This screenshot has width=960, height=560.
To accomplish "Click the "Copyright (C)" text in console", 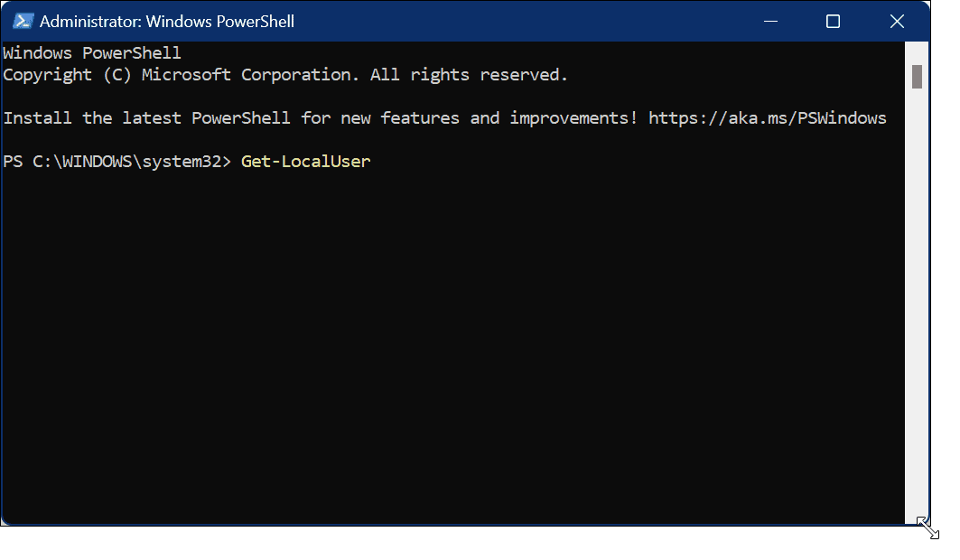I will coord(68,75).
